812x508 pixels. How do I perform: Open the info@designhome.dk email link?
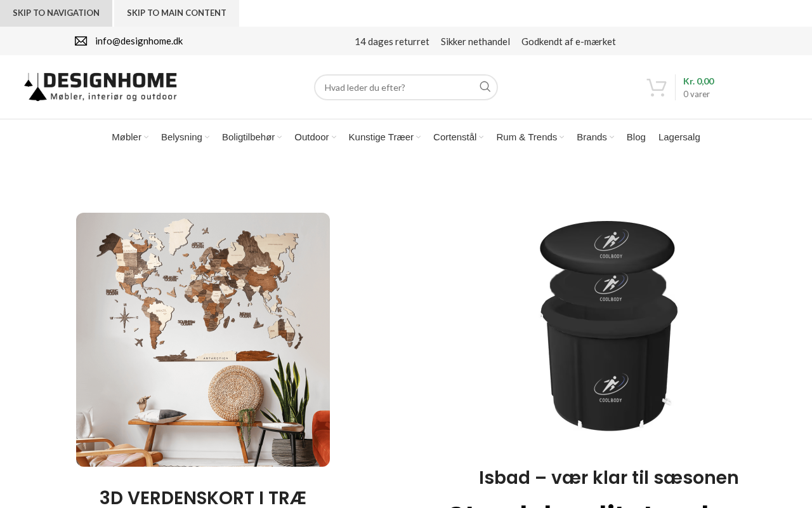pyautogui.click(x=139, y=41)
